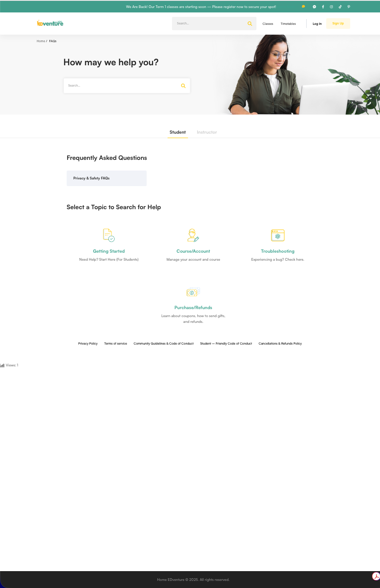Click the PDF icon in footer corner

376,576
